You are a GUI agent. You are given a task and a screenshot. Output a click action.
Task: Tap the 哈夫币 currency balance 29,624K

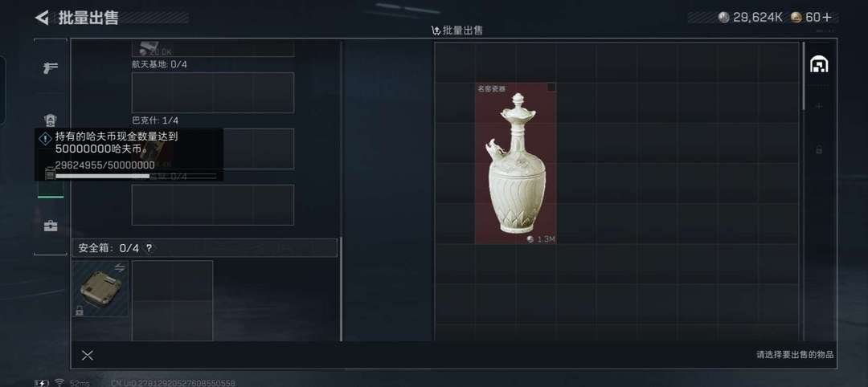click(x=750, y=18)
